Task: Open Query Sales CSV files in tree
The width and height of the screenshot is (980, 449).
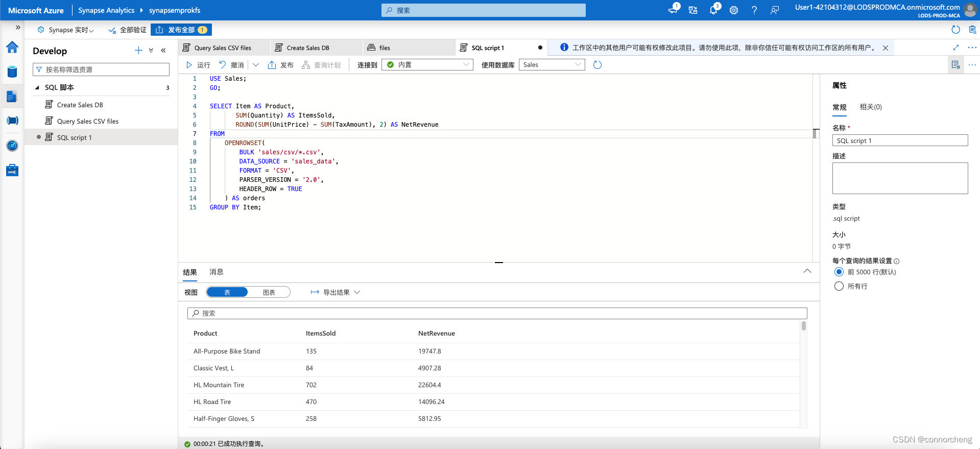Action: (x=88, y=121)
